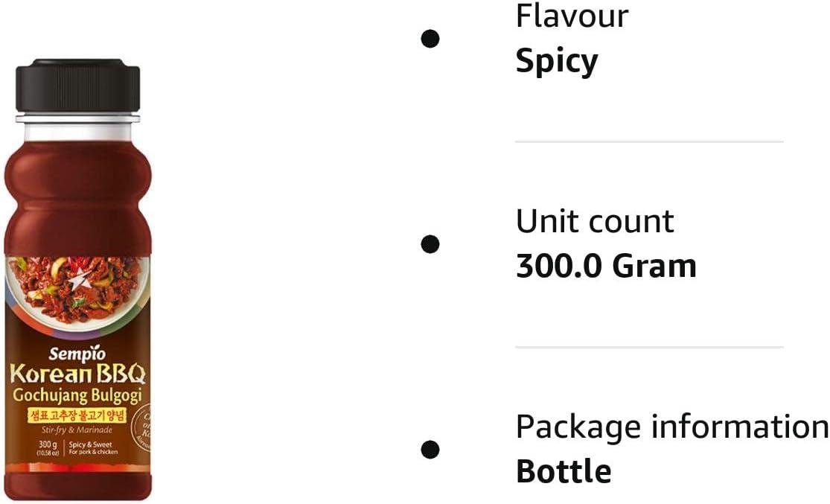Click the bullet beside Package information
Viewport: 830px width, 504px height.
430,450
